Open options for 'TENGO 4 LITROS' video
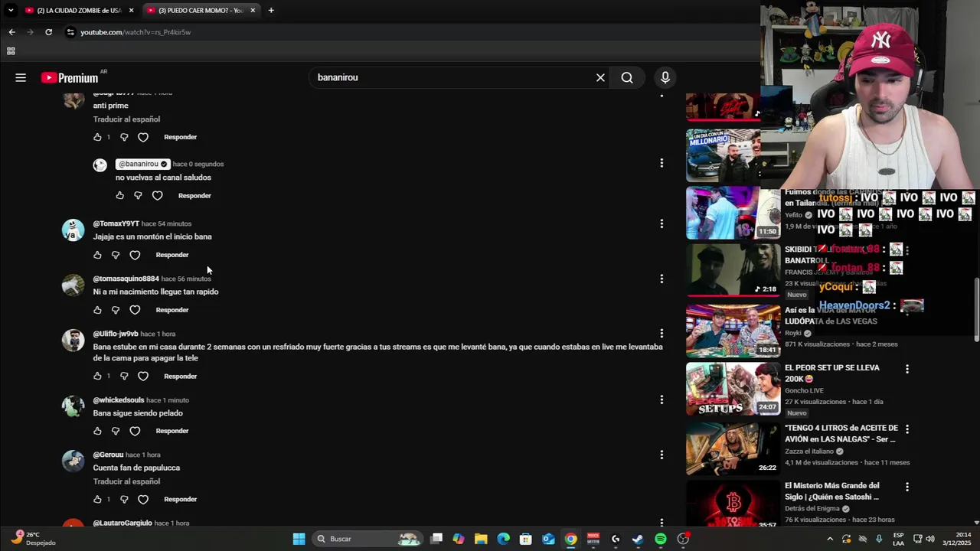This screenshot has width=980, height=551. click(x=907, y=429)
